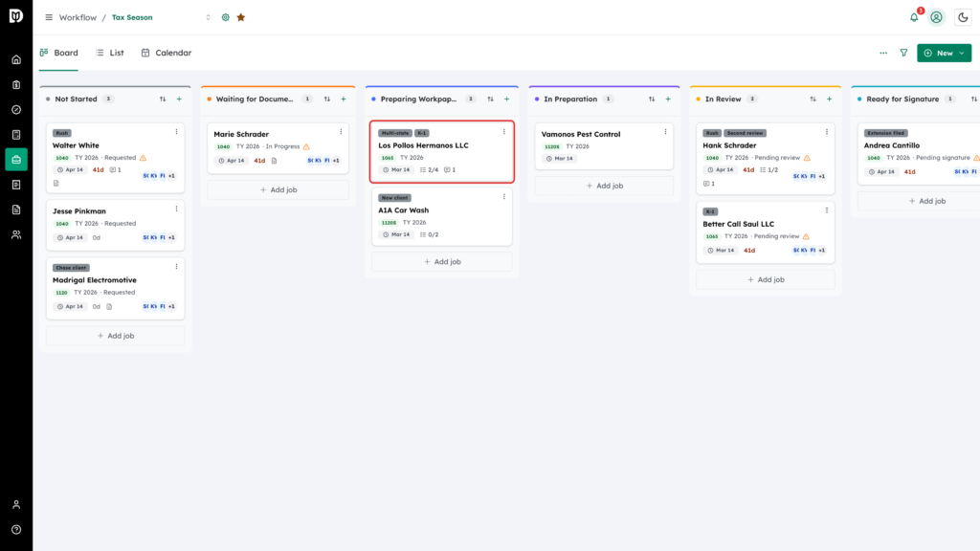The image size is (980, 551).
Task: Open the A1A Car Wash job card
Action: coord(442,217)
